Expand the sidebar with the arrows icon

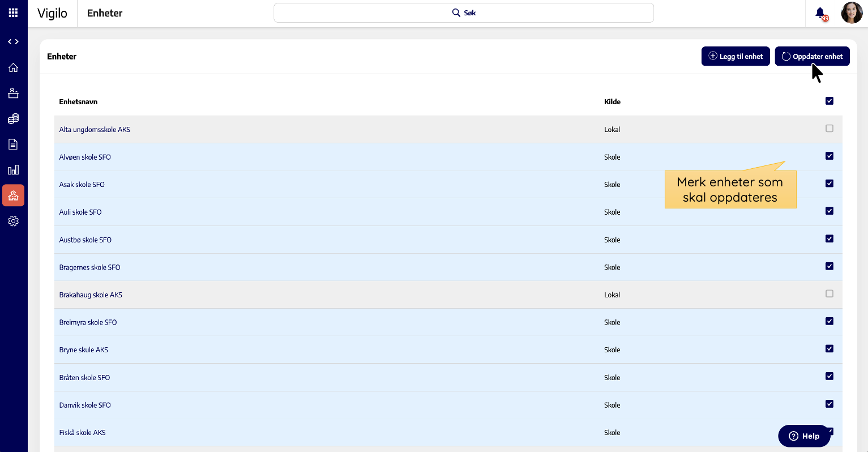click(x=13, y=42)
